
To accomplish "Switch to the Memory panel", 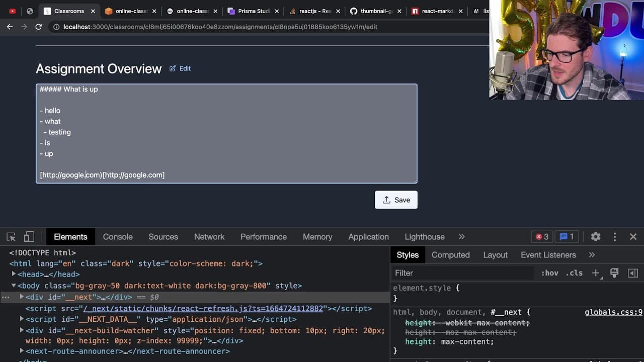I will (x=317, y=237).
